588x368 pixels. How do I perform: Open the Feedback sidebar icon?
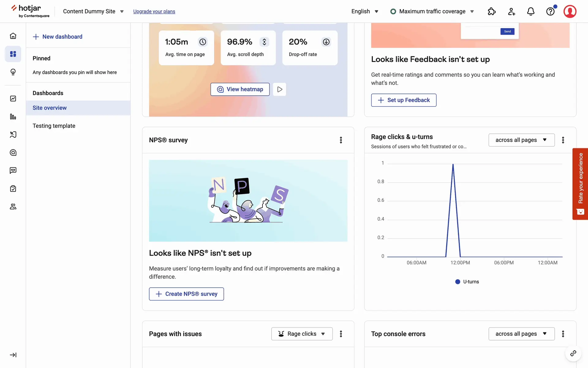tap(13, 171)
